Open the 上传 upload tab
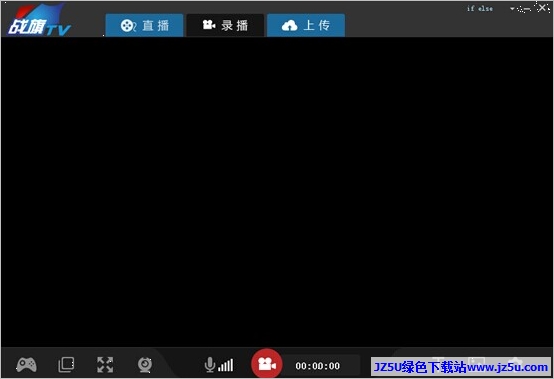The width and height of the screenshot is (554, 379). [x=306, y=25]
